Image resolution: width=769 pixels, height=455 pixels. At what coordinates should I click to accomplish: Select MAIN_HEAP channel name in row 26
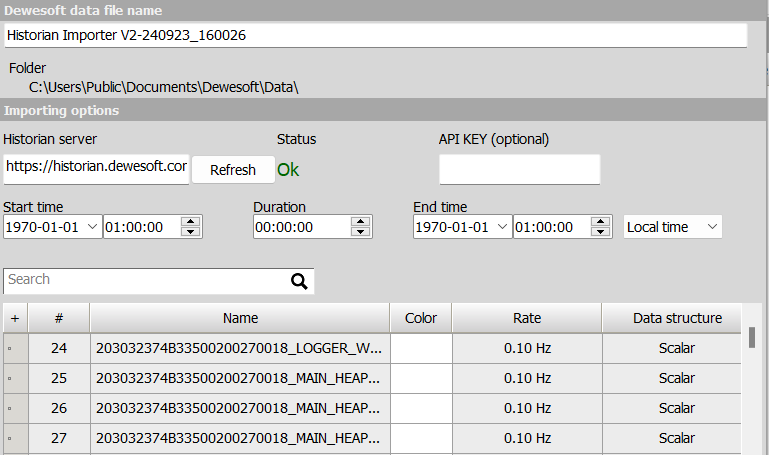(x=238, y=408)
